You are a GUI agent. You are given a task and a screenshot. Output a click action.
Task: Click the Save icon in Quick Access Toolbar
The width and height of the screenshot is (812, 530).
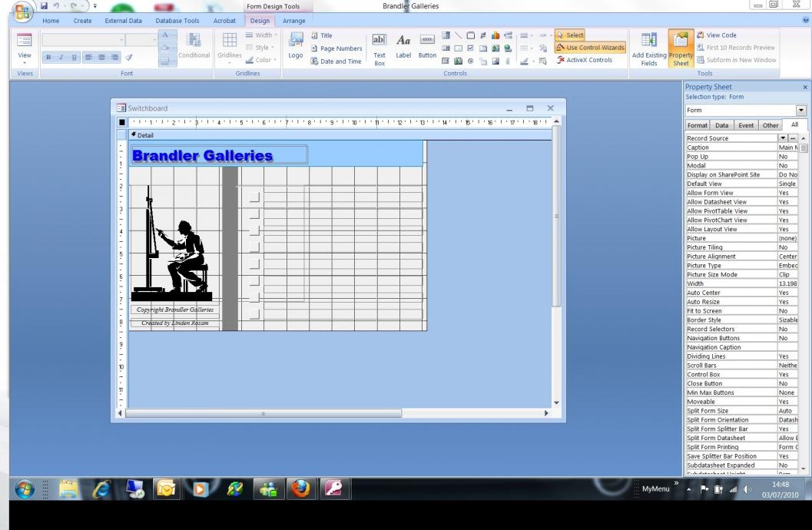pyautogui.click(x=44, y=6)
